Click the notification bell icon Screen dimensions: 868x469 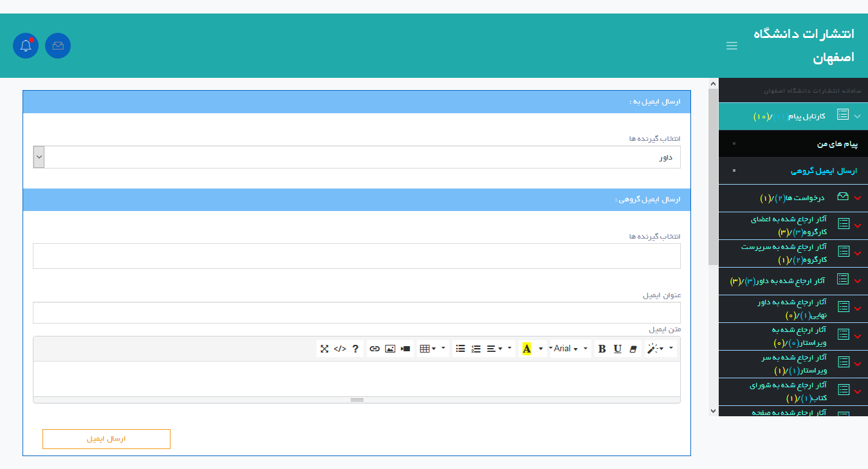click(x=26, y=46)
